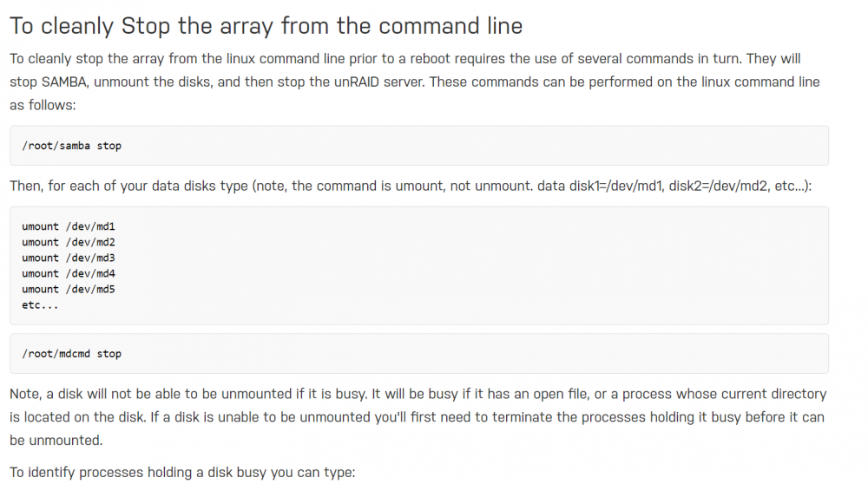This screenshot has height=484, width=868.
Task: Click the words "as follows:" in intro
Action: [43, 105]
